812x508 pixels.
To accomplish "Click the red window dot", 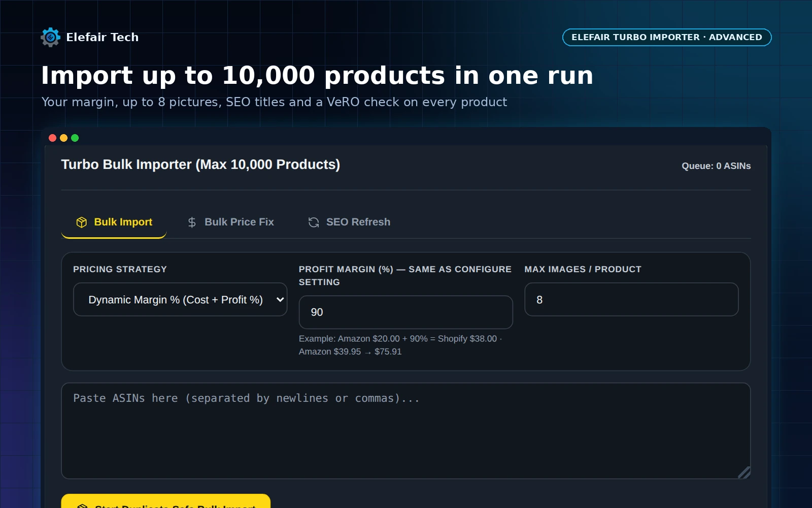I will click(x=52, y=138).
